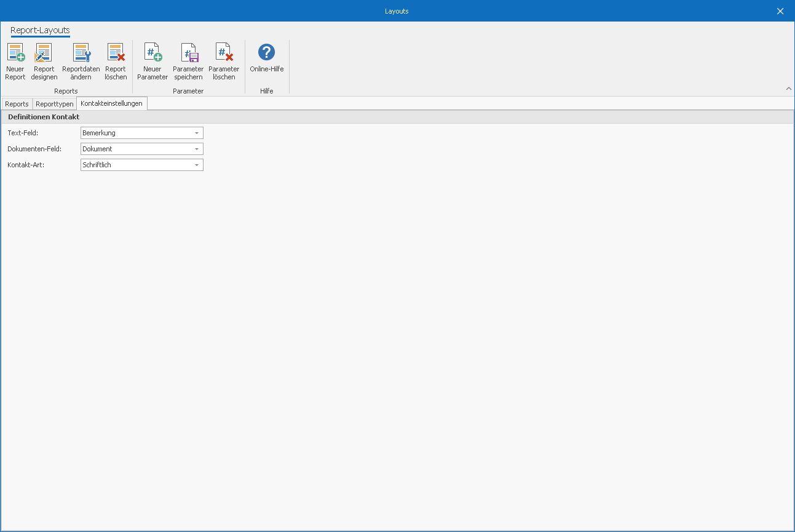Viewport: 795px width, 532px height.
Task: Switch to the Reports tab
Action: click(x=17, y=104)
